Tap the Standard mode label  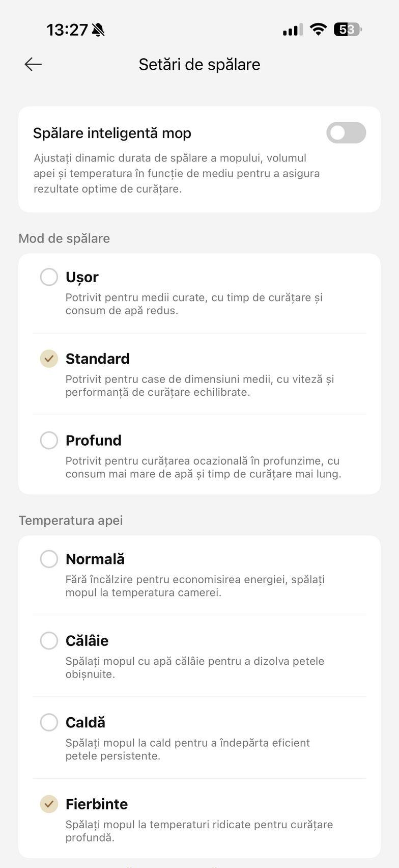pyautogui.click(x=97, y=359)
